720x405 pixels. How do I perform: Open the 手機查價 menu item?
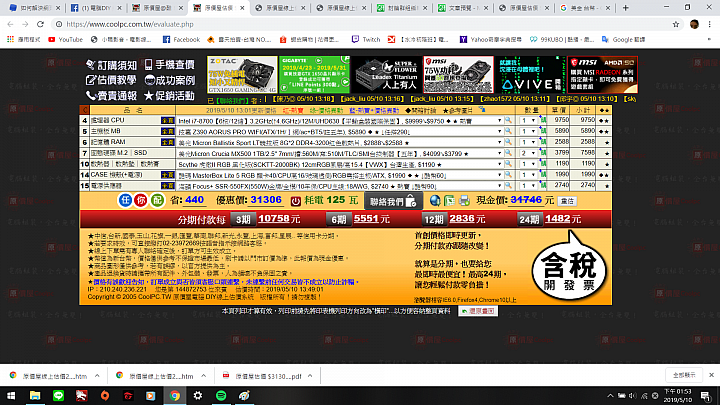coord(169,65)
